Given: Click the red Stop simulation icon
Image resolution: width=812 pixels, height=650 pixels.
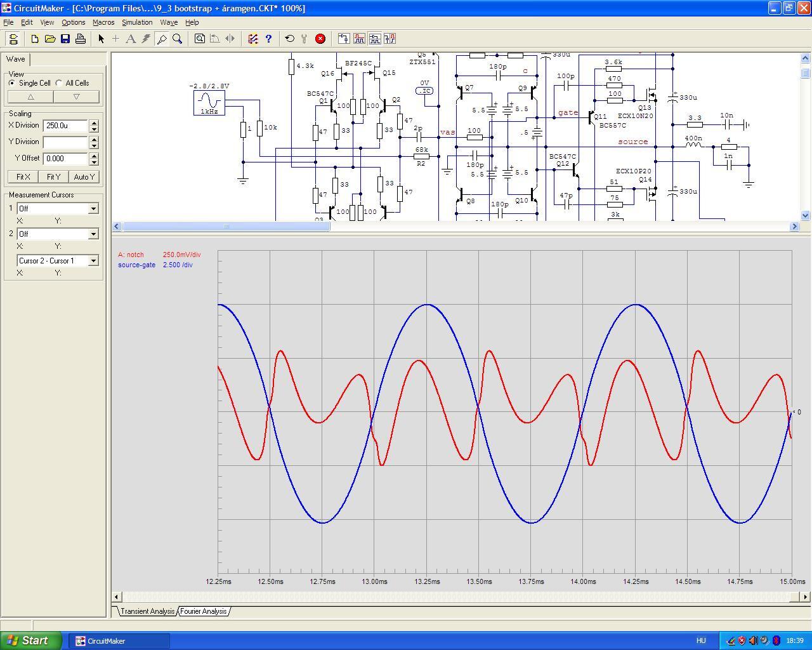Looking at the screenshot, I should [320, 39].
